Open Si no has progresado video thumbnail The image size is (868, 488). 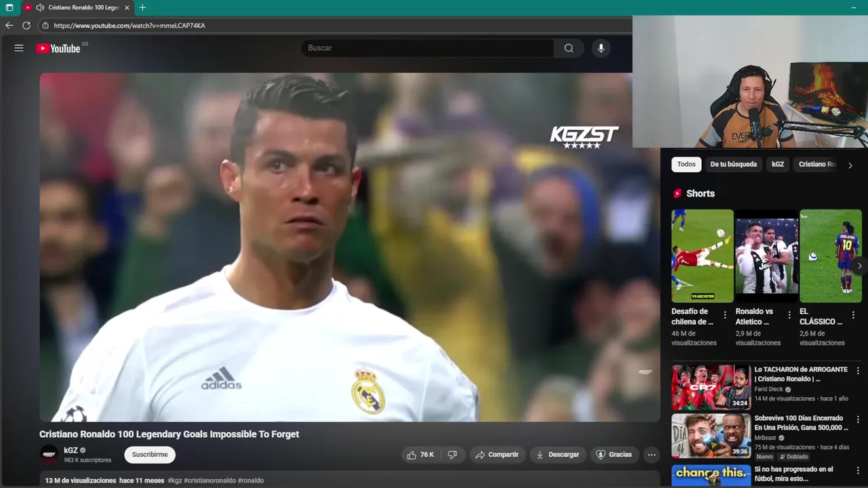coord(711,475)
